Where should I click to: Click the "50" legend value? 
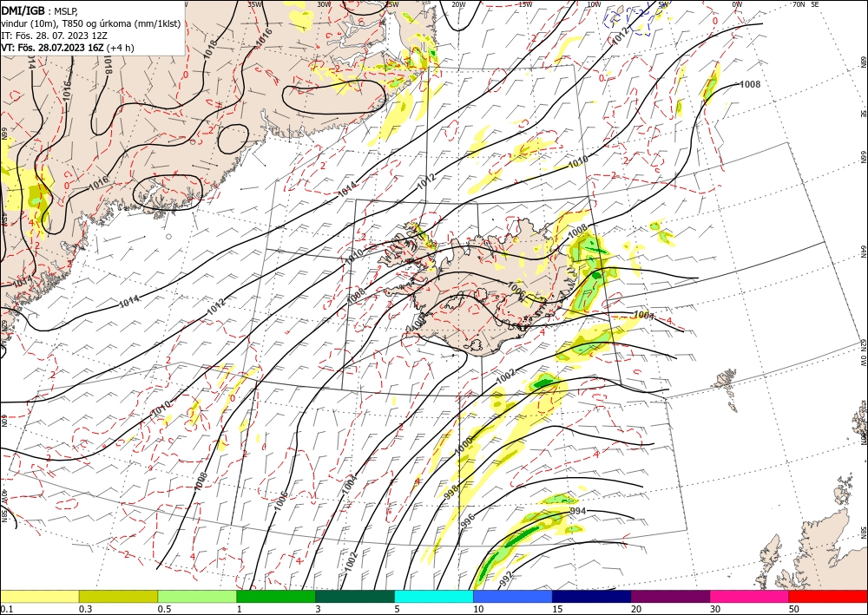click(x=794, y=609)
